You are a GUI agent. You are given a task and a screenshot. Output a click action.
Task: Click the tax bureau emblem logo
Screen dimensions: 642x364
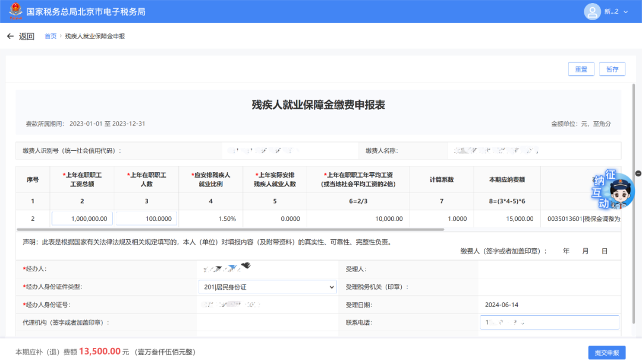(15, 11)
